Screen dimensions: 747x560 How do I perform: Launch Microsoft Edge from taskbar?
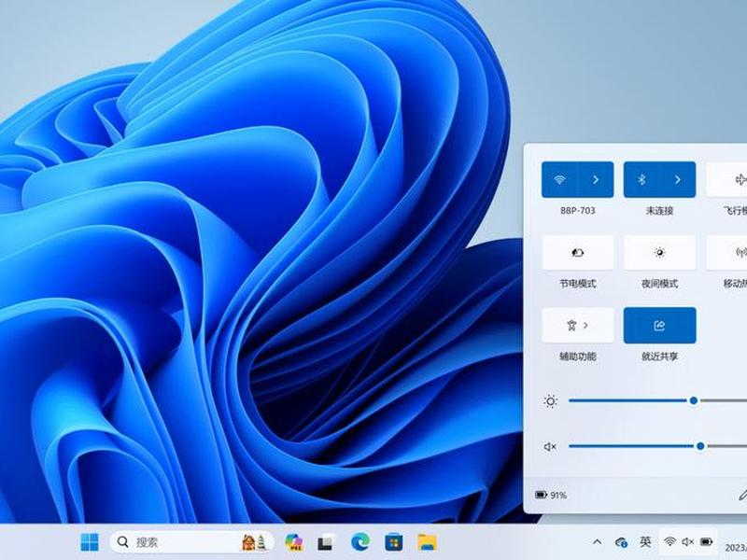click(x=360, y=542)
